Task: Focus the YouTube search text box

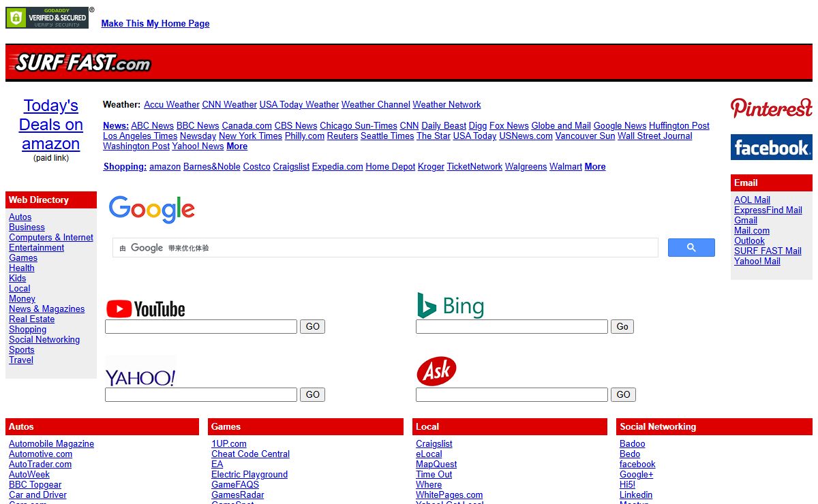Action: click(x=201, y=327)
